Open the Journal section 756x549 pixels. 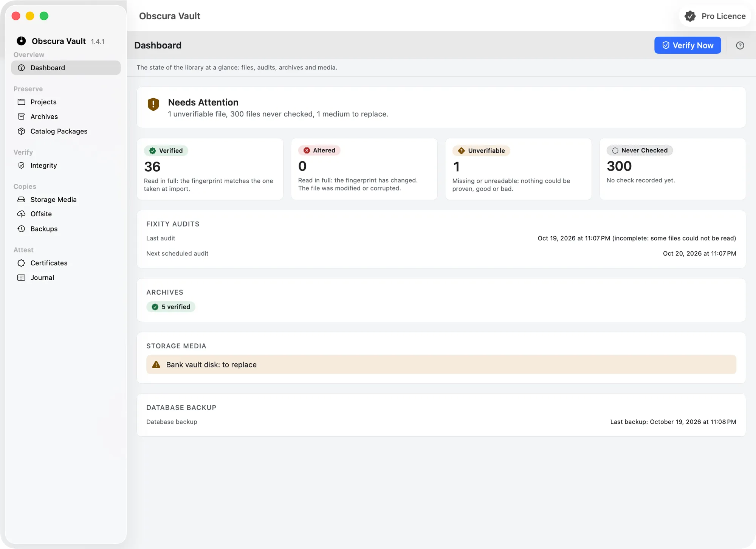point(66,278)
